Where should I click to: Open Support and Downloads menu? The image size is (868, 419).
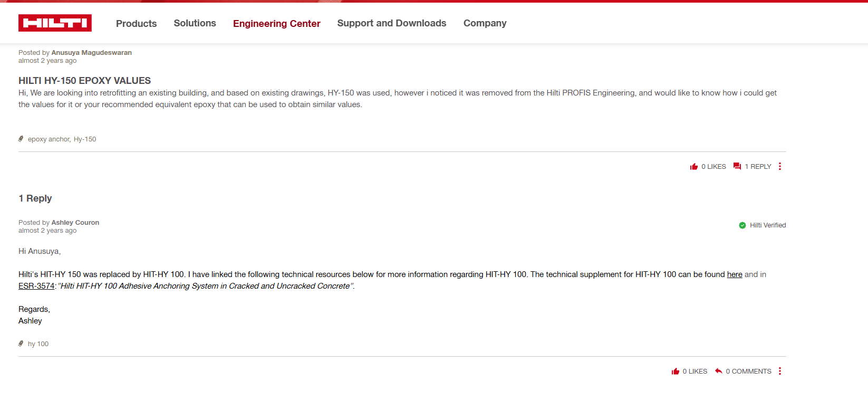pos(391,23)
